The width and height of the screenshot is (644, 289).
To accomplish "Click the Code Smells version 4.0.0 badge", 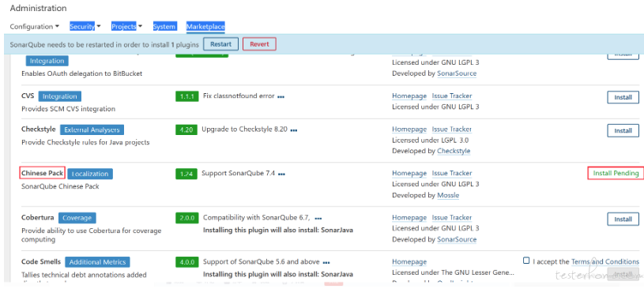I will tap(187, 262).
